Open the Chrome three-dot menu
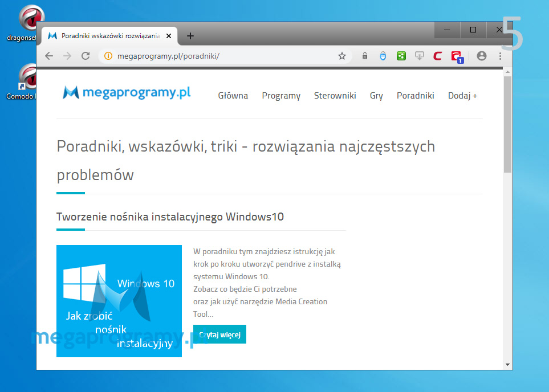This screenshot has width=549, height=392. coord(500,56)
